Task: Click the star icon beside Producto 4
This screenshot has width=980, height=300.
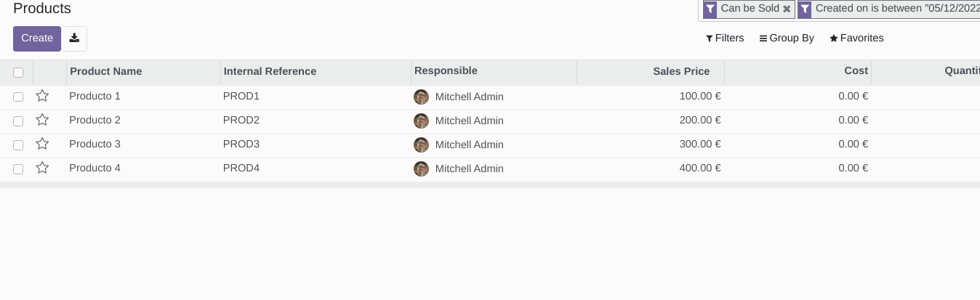Action: click(x=42, y=168)
